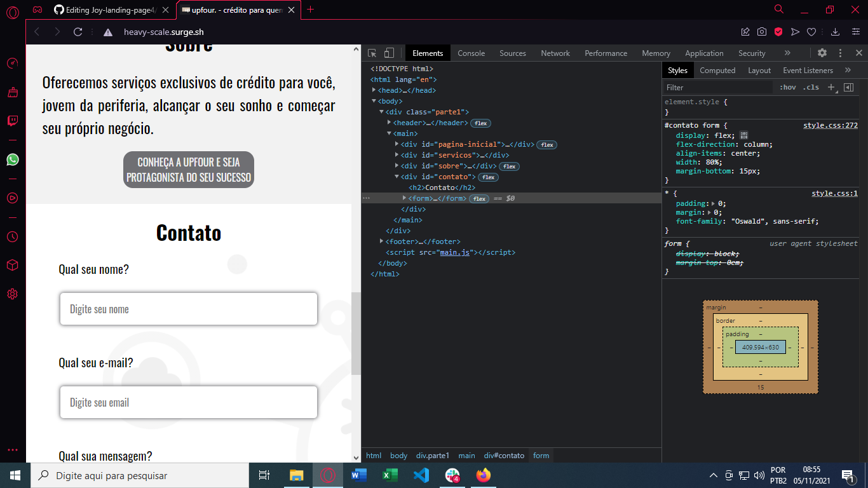
Task: Open GX Corner gamepad icon
Action: click(38, 10)
